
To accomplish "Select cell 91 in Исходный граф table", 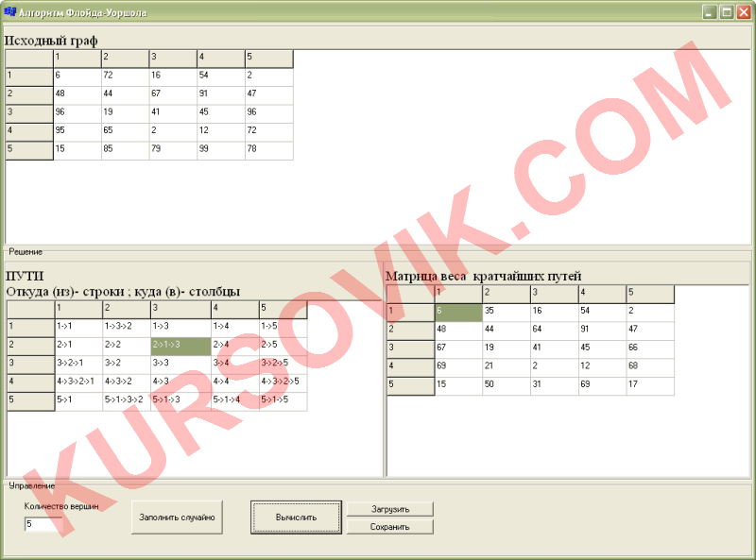I will click(x=221, y=95).
